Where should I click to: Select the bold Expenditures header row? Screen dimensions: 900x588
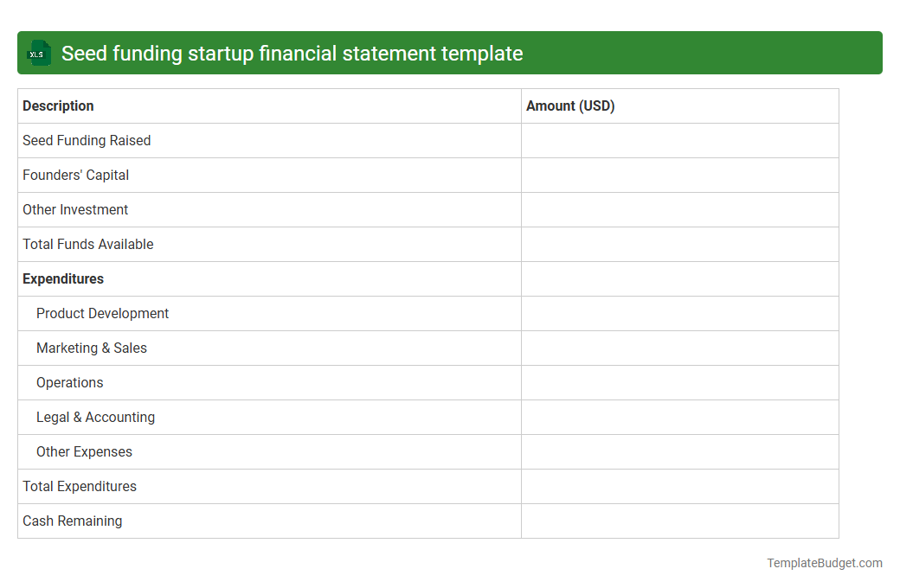[x=63, y=278]
